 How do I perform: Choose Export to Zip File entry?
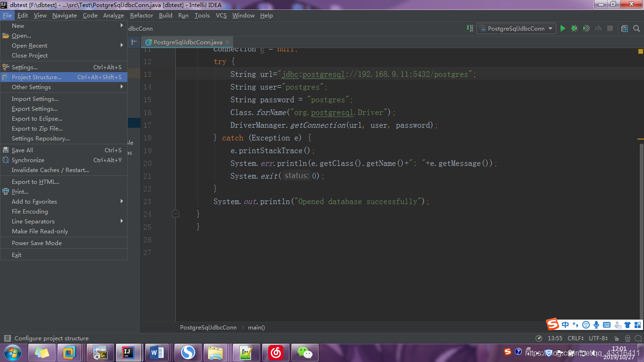[x=64, y=128]
